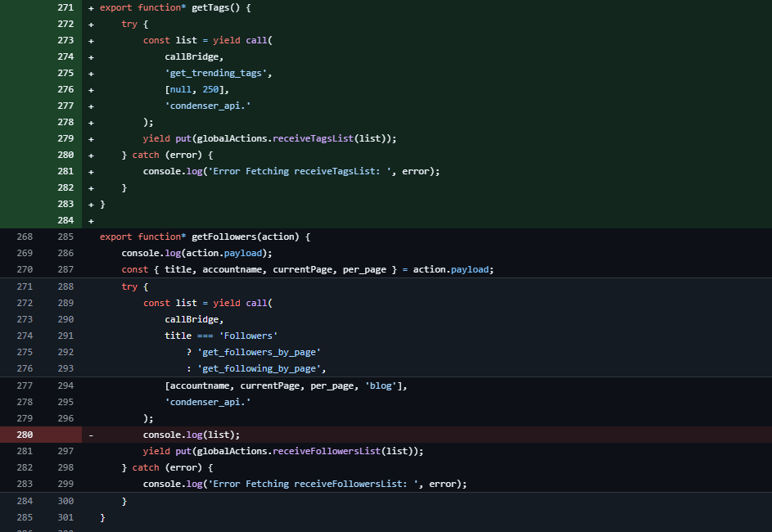Click new line number 271
Screen dimensions: 772x532
(65, 7)
